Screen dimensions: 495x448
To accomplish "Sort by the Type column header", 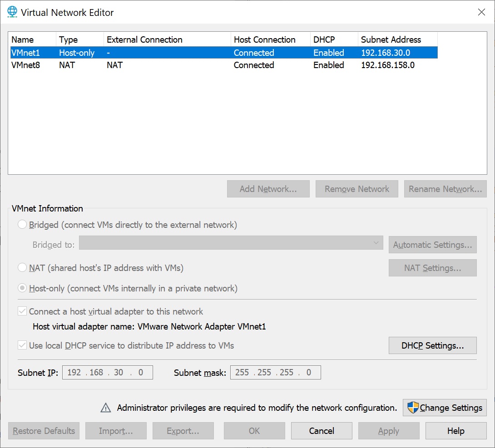I will (x=80, y=39).
